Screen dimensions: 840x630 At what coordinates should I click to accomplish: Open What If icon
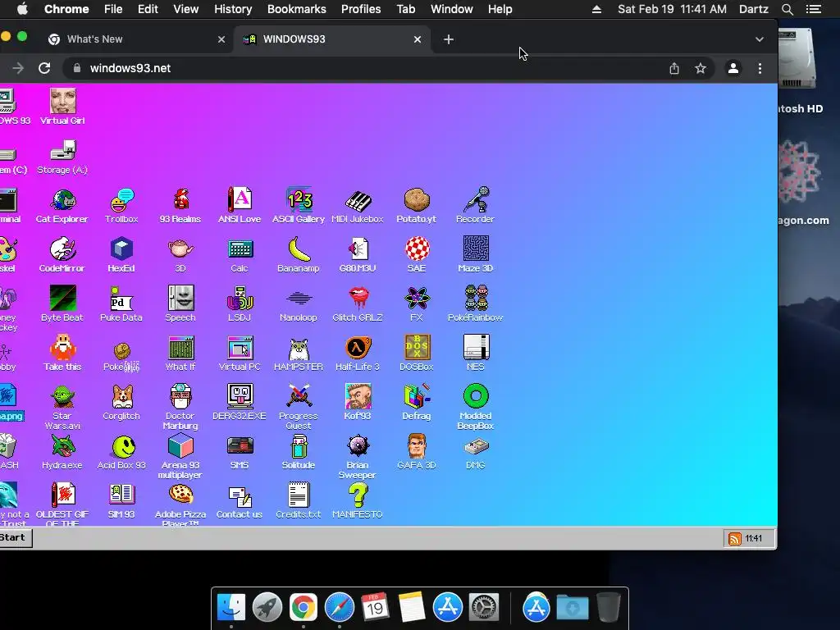tap(180, 354)
